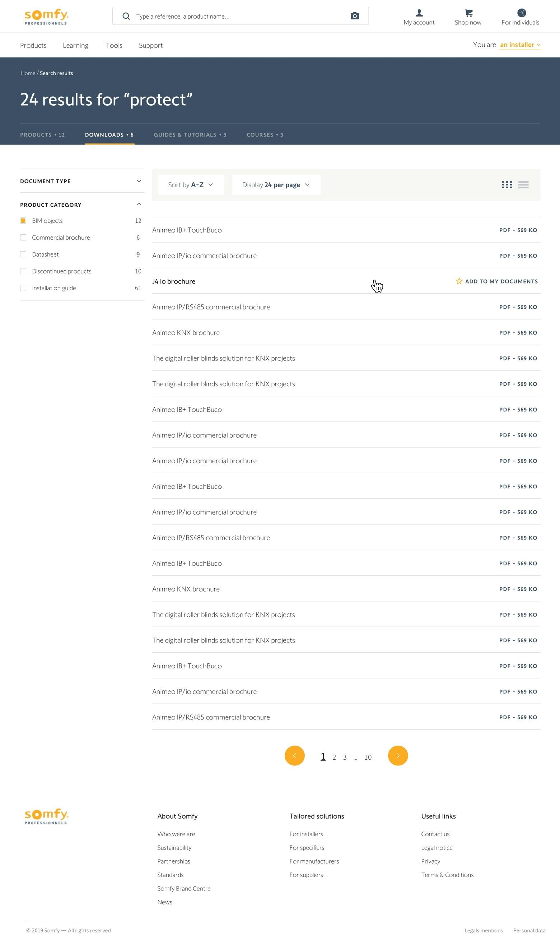Open the Products navigation menu
The image size is (560, 948).
(x=33, y=45)
